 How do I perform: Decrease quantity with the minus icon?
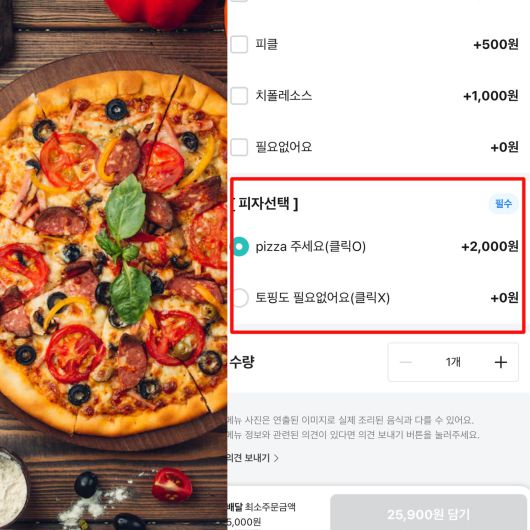click(406, 362)
